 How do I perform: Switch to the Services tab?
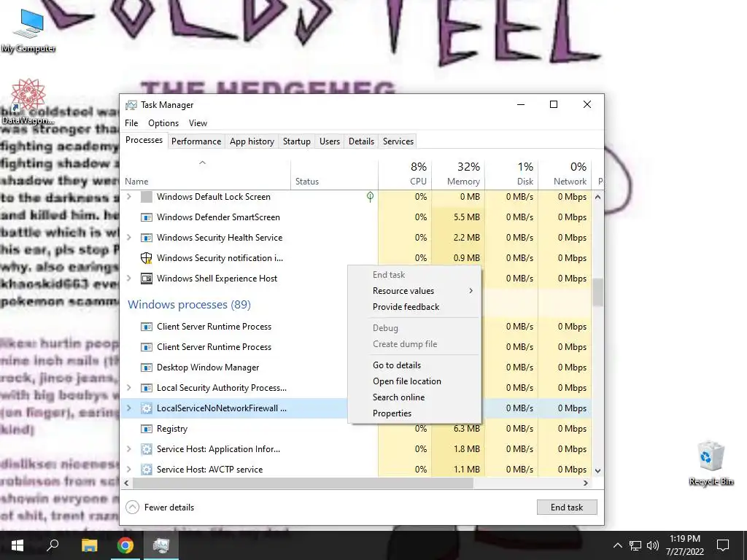pos(398,141)
